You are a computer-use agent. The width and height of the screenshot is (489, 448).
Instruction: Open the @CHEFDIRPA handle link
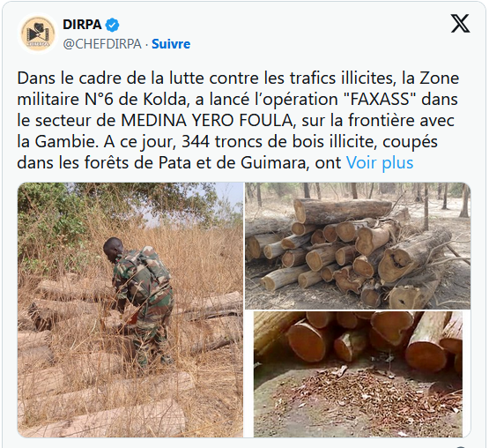click(x=102, y=44)
